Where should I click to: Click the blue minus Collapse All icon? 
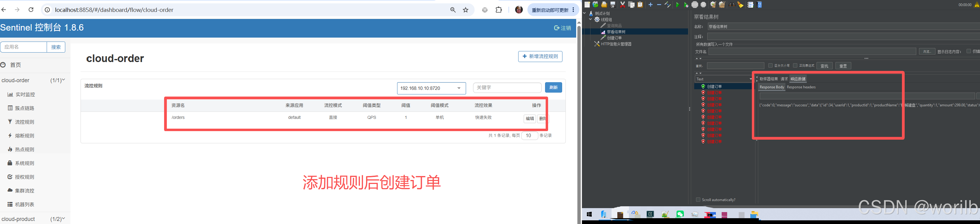point(659,5)
